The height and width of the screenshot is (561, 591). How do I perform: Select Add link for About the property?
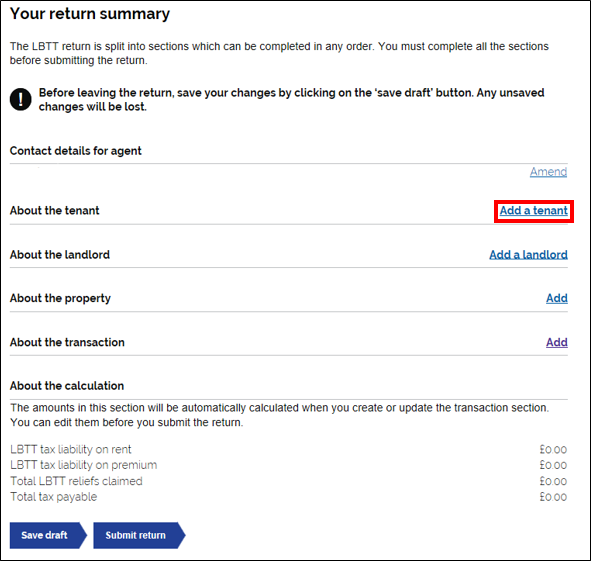[557, 298]
